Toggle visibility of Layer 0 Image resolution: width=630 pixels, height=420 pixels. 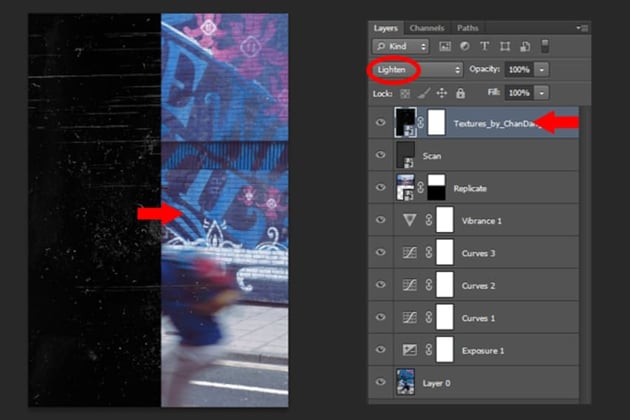point(380,382)
